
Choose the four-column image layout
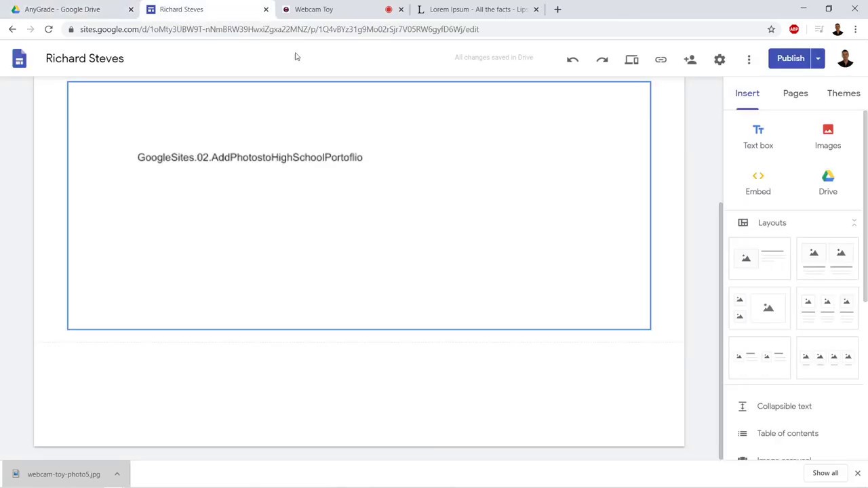(x=827, y=357)
